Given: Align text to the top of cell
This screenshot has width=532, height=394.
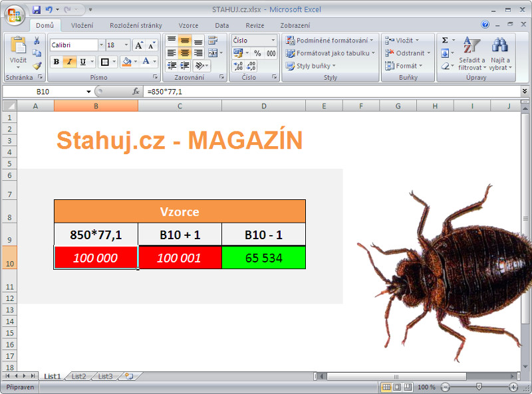Looking at the screenshot, I should (x=172, y=41).
